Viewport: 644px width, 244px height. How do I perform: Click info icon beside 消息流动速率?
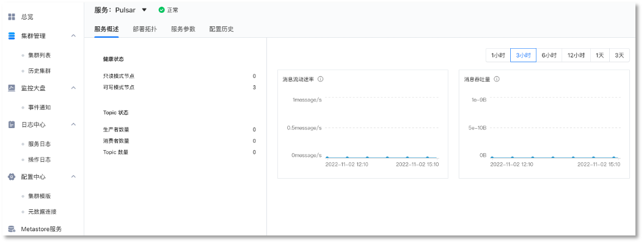[320, 79]
